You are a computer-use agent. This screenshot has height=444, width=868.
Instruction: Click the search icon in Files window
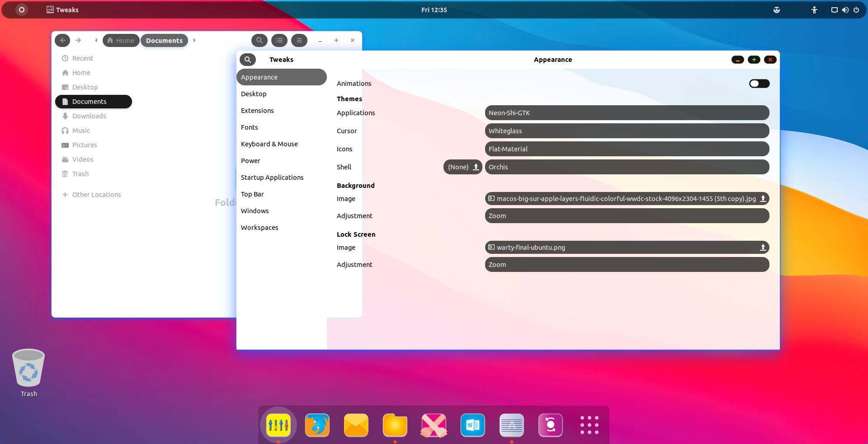click(259, 40)
